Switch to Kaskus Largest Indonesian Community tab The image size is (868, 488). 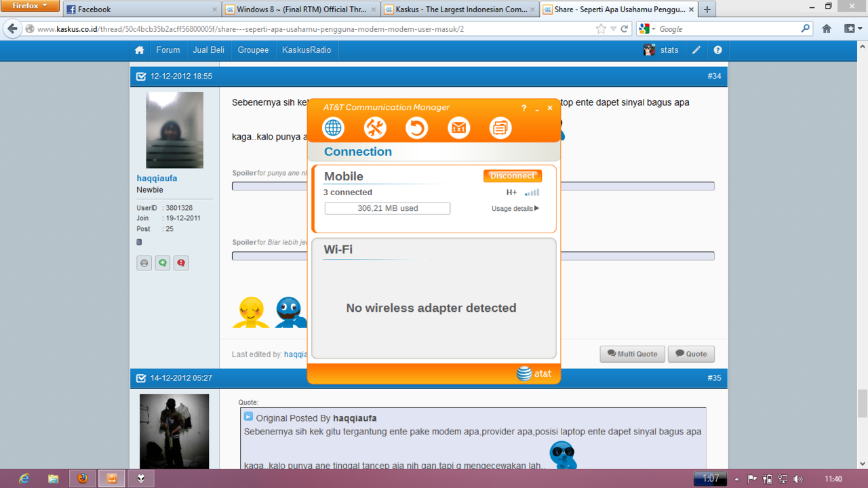tap(459, 9)
